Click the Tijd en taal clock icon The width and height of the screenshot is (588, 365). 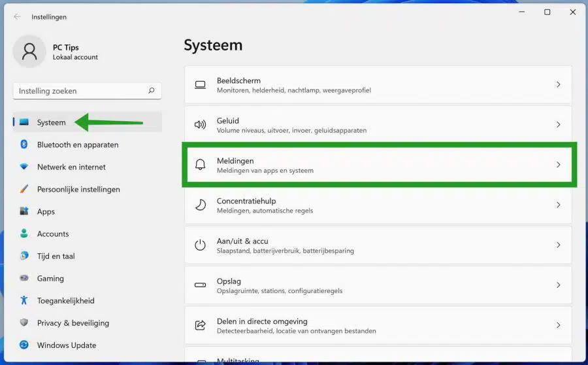click(x=24, y=256)
